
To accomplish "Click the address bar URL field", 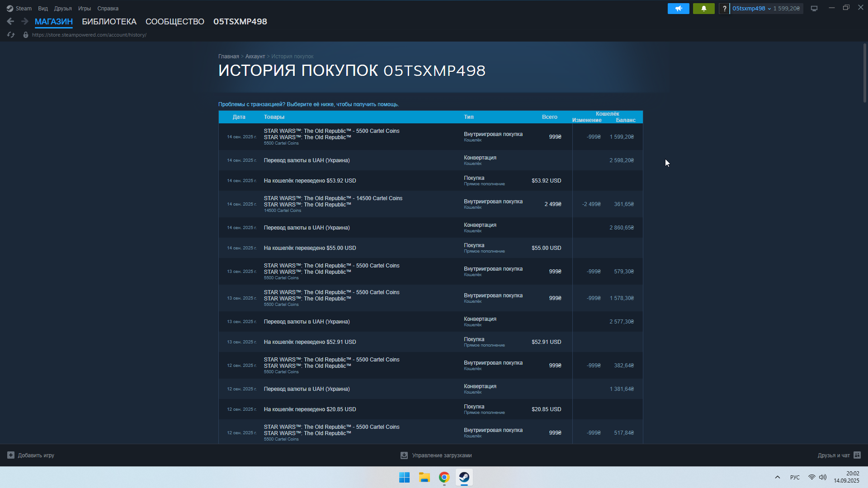I will click(x=89, y=35).
